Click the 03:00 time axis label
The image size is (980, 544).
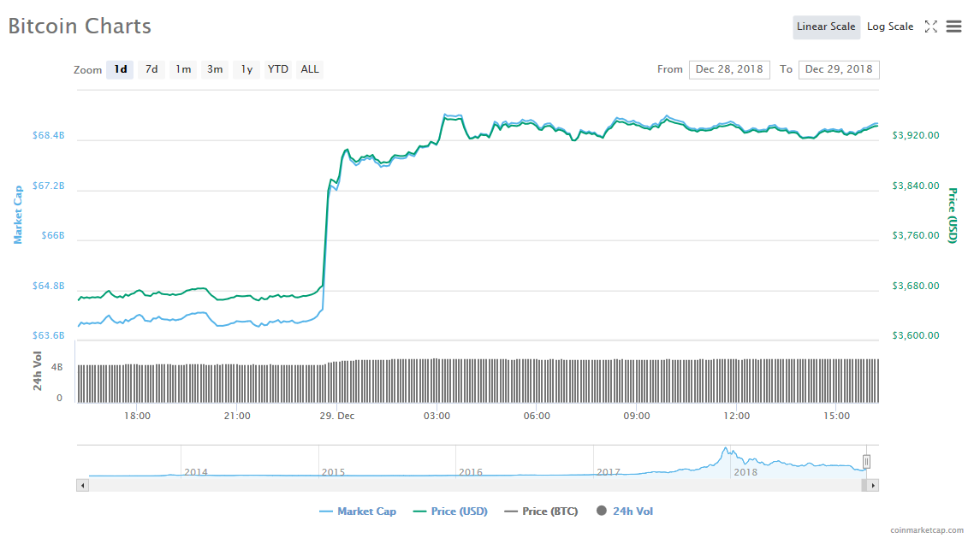437,416
